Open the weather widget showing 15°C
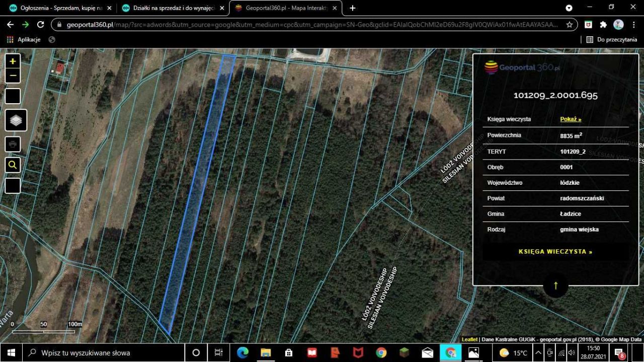This screenshot has width=644, height=362. point(513,352)
